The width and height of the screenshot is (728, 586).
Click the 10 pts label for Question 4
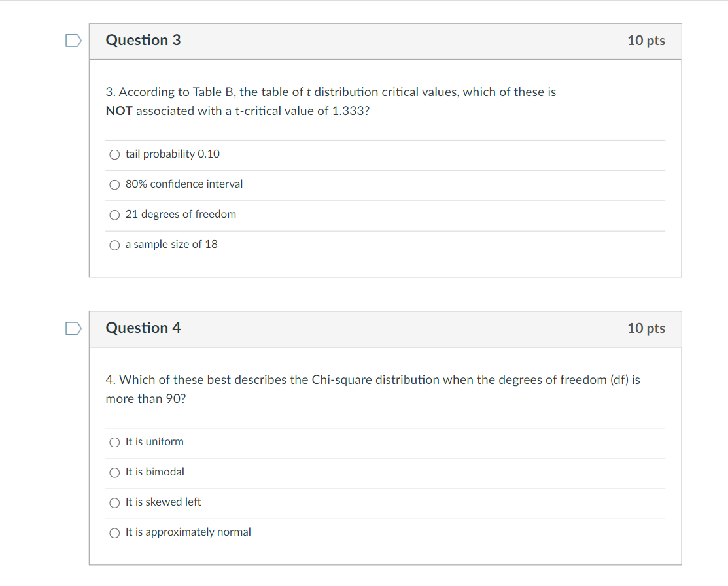[646, 328]
